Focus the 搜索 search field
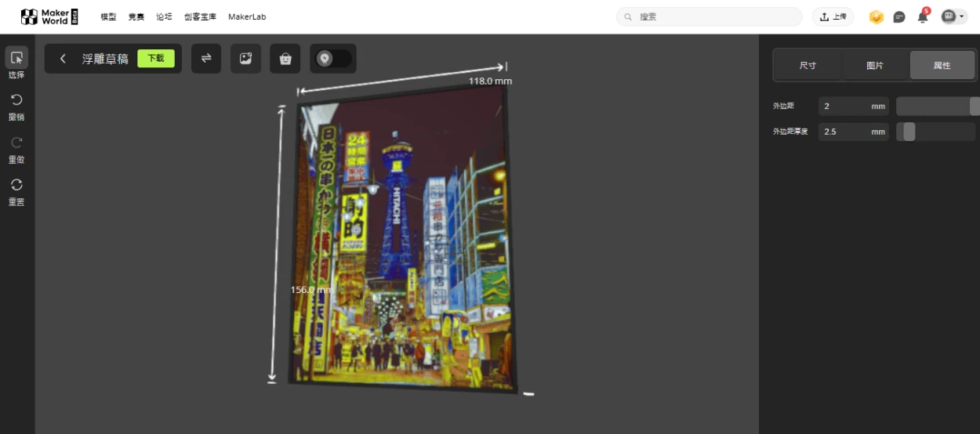 [x=710, y=16]
